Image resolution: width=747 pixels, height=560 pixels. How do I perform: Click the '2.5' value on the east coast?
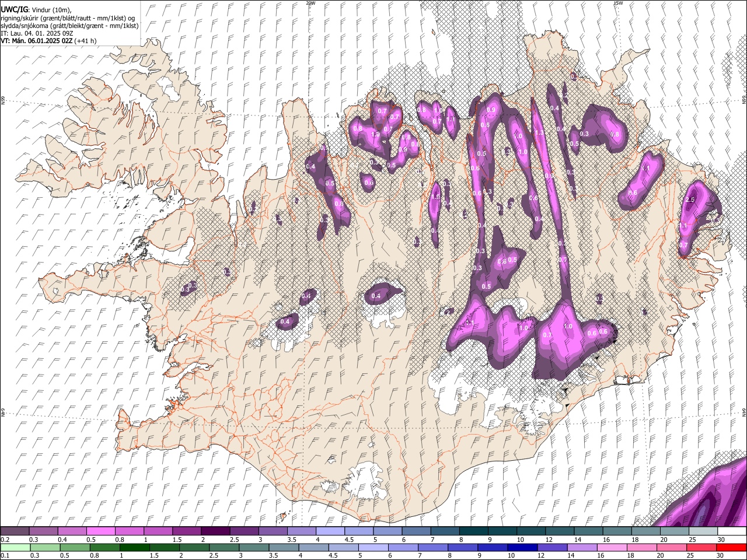[690, 199]
